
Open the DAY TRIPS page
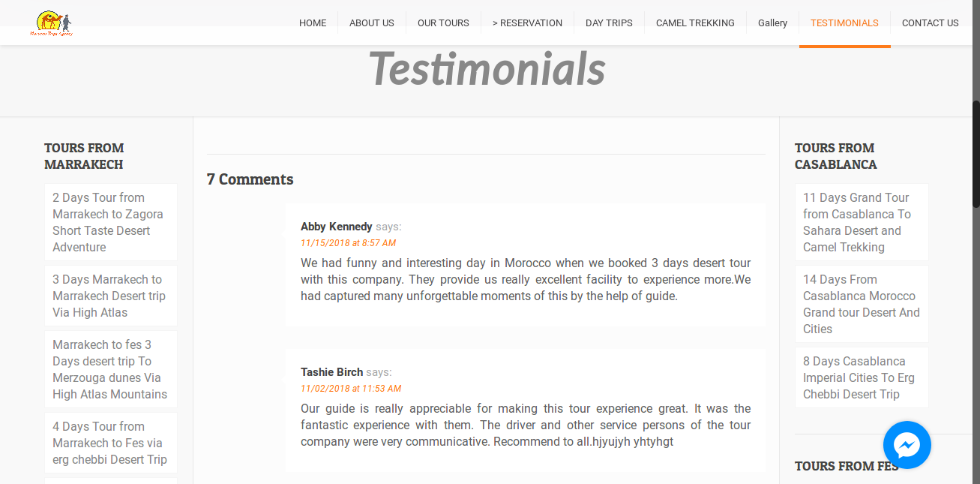point(609,23)
